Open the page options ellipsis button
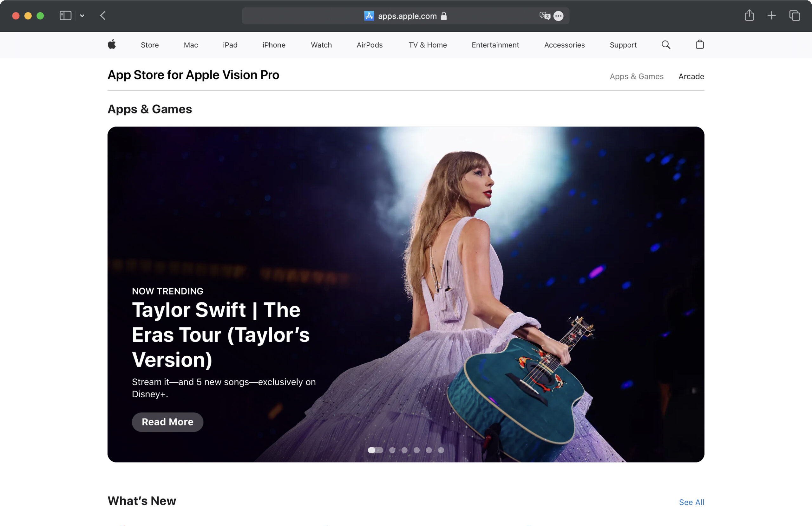 [x=558, y=16]
